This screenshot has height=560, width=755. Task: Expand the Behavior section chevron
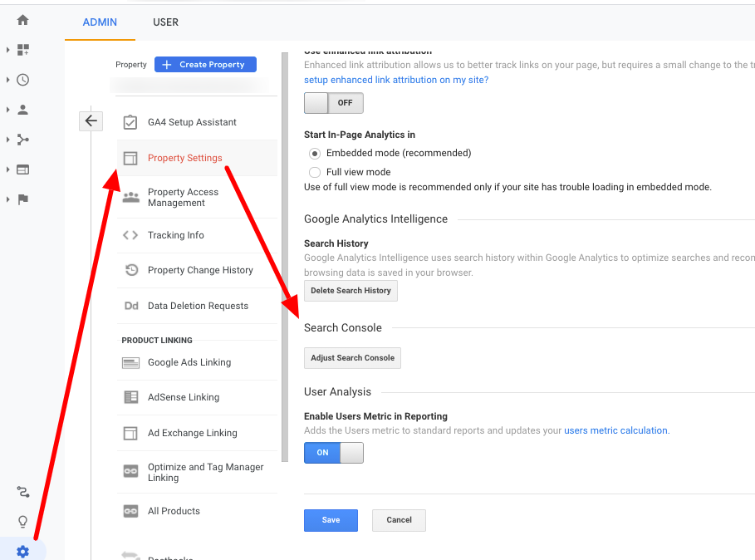point(9,169)
